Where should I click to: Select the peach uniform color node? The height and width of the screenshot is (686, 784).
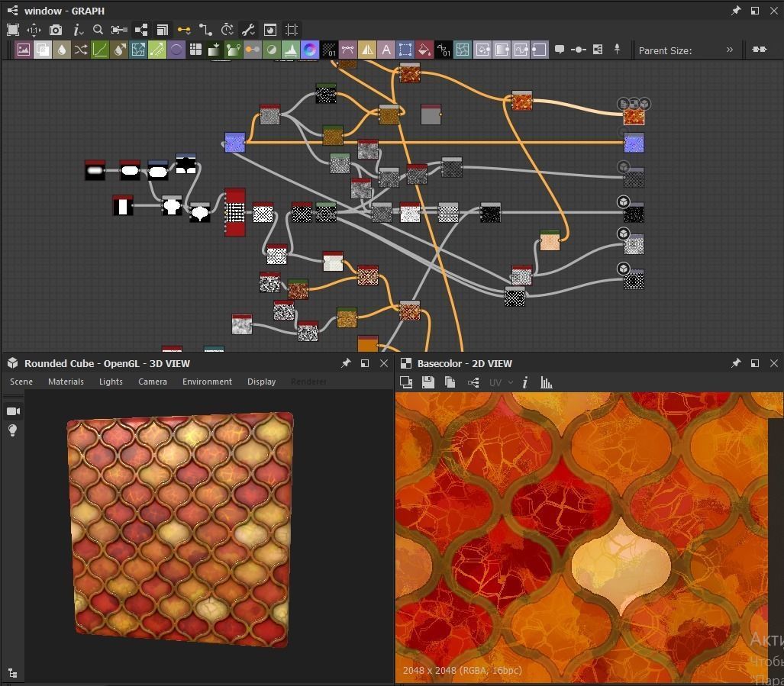(x=550, y=240)
